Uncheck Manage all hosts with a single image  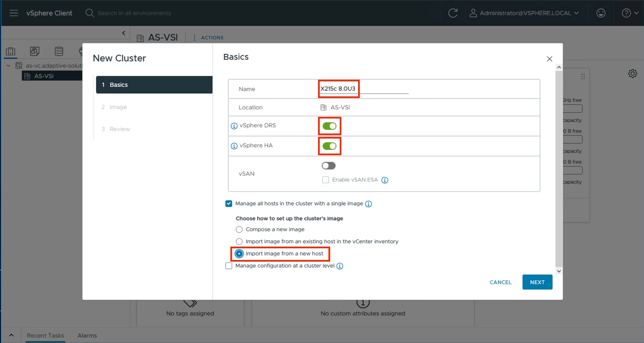(x=229, y=204)
